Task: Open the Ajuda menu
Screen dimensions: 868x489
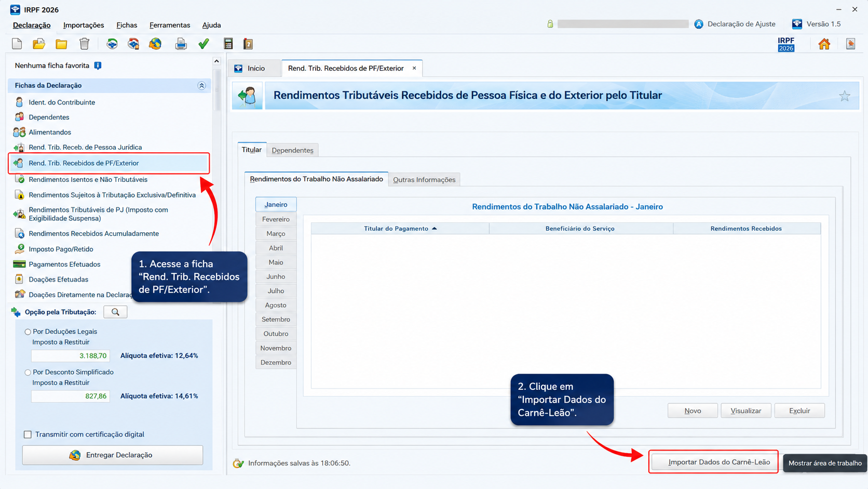Action: (x=211, y=25)
